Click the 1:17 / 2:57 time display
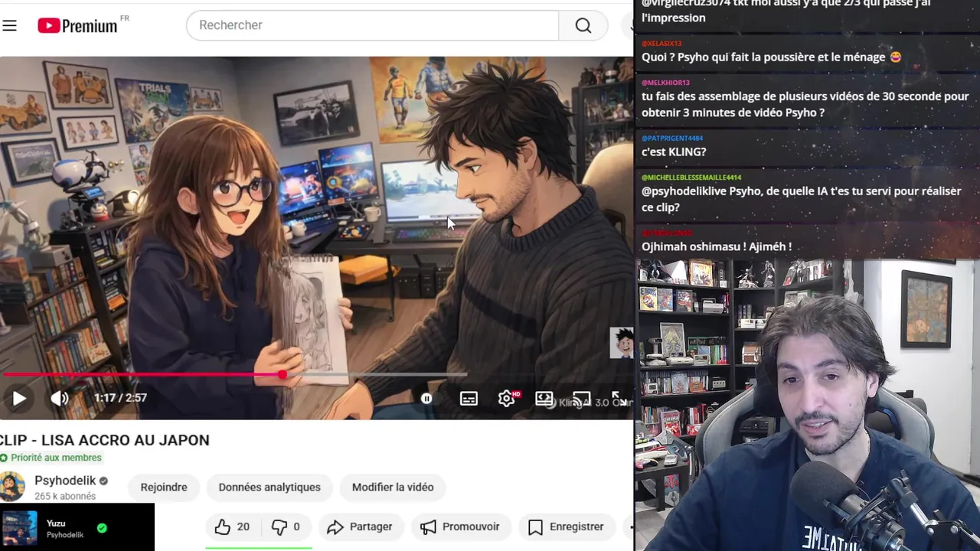 (120, 398)
